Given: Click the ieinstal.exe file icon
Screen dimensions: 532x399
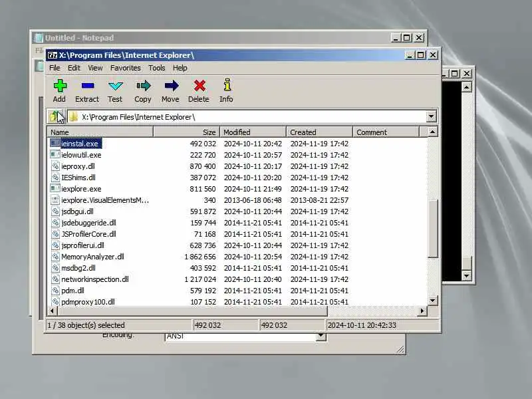Looking at the screenshot, I should point(55,143).
